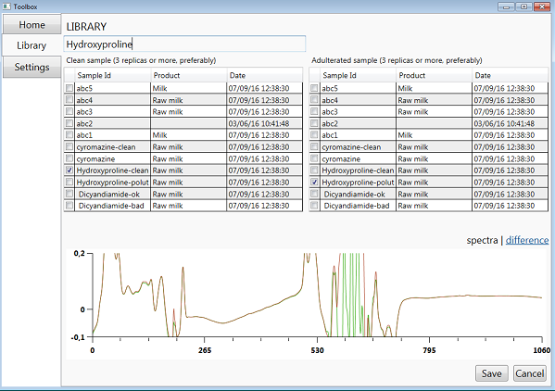The height and width of the screenshot is (391, 555).
Task: Check cyromazine in the Clean sample table
Action: pos(69,159)
